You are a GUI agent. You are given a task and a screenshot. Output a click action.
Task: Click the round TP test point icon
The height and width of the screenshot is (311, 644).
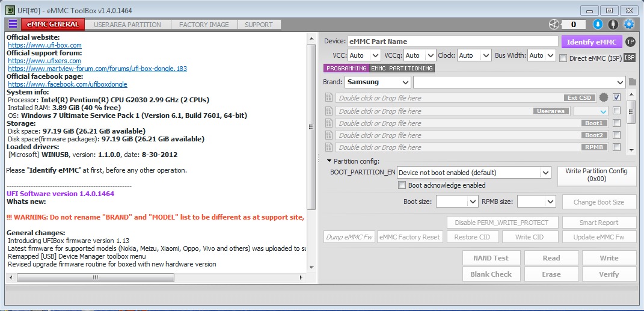[630, 42]
